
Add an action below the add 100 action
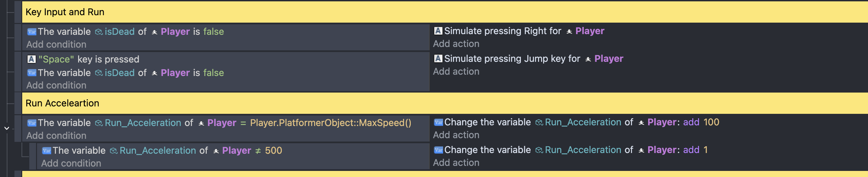point(456,135)
